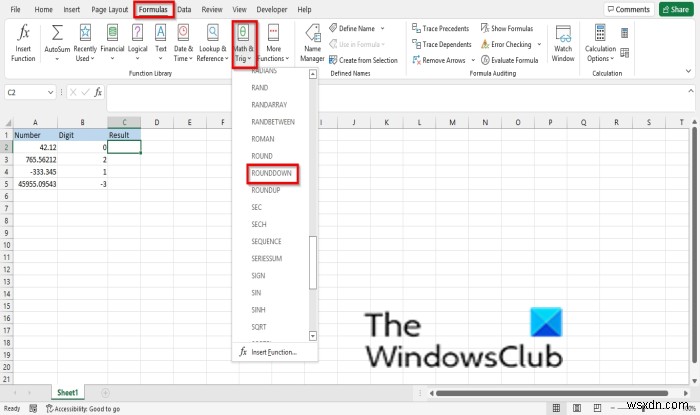Click the macro record status icon
Viewport: 700px width, 415px height.
click(33, 408)
